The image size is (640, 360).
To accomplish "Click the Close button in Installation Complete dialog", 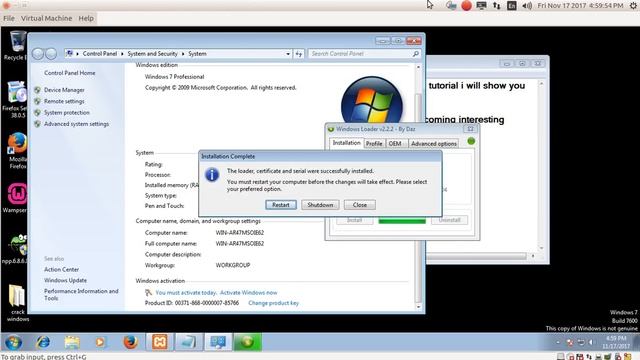I will 360,205.
